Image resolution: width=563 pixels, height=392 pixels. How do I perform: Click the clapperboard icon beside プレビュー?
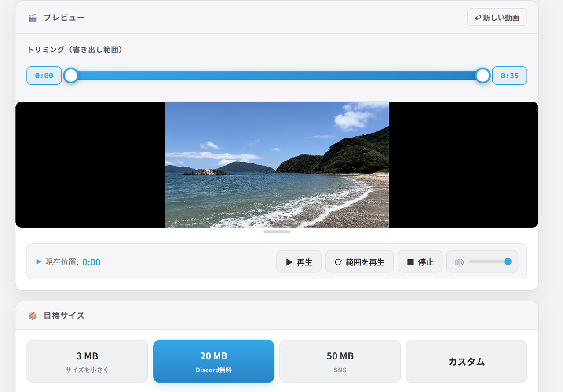tap(33, 18)
